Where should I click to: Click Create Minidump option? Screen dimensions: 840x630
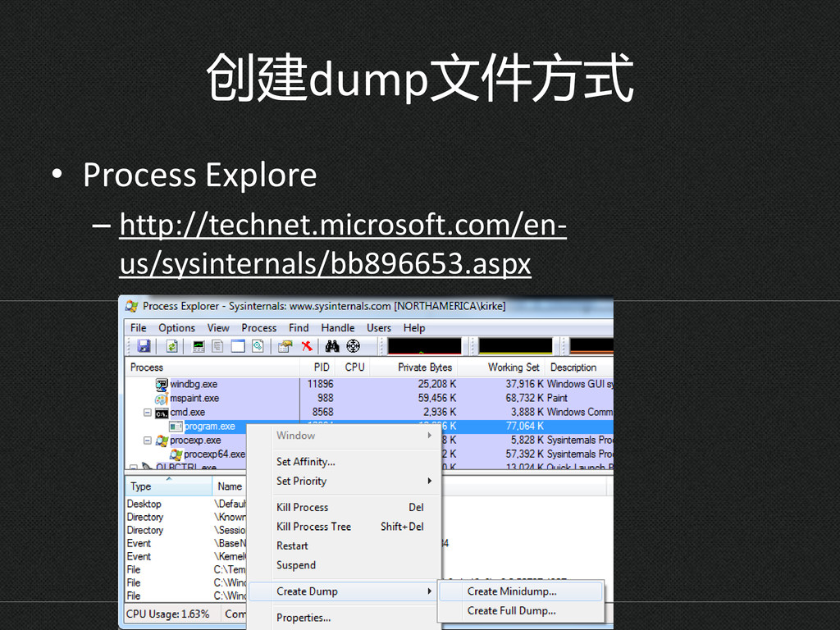521,591
